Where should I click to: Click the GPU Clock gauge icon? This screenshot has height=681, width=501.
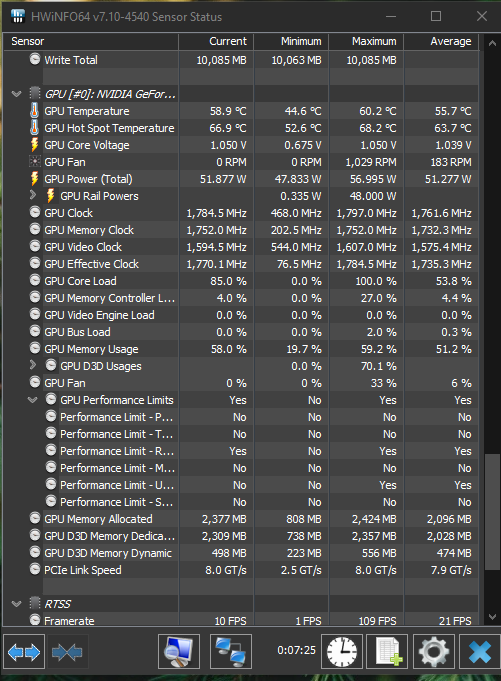(35, 212)
